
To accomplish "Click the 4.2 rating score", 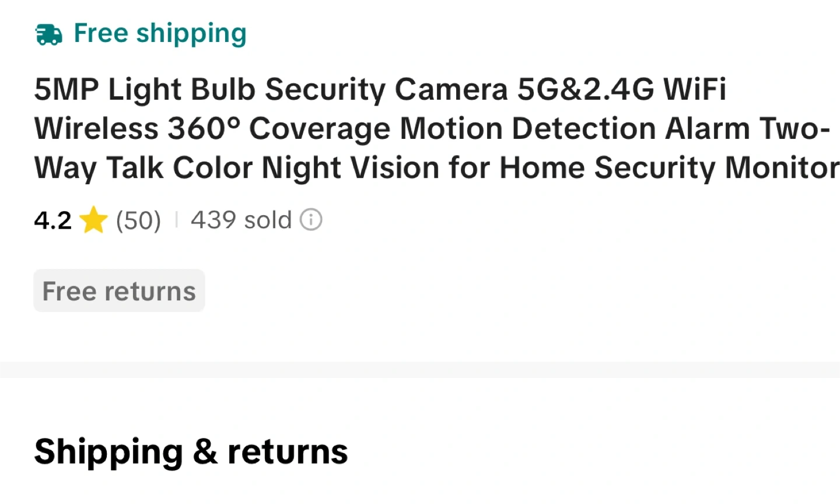I will pos(52,220).
